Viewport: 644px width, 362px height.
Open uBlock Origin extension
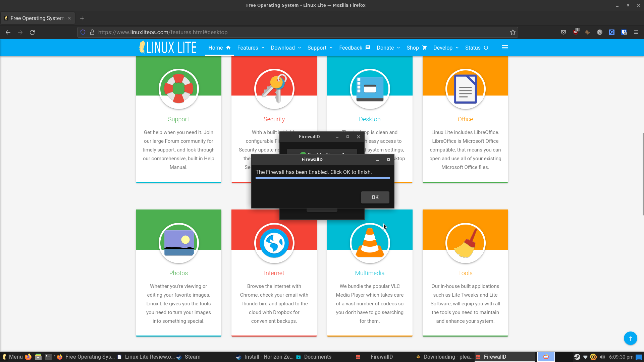point(576,32)
